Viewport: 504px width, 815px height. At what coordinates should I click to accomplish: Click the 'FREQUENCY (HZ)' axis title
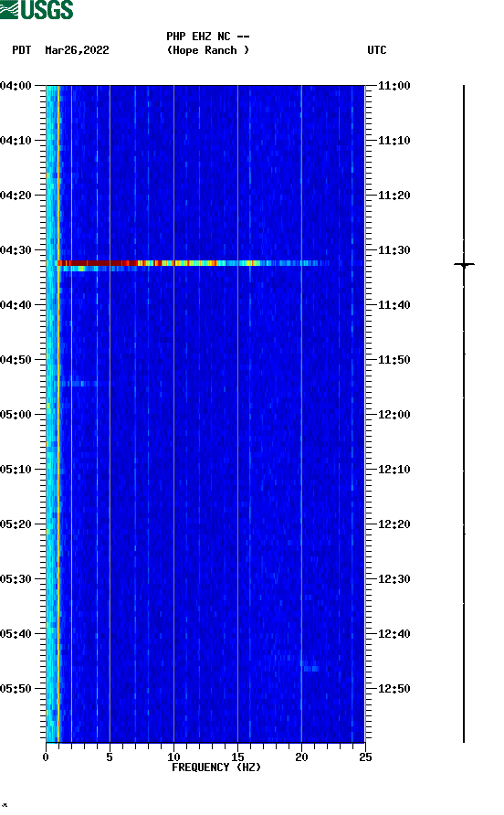pos(216,767)
